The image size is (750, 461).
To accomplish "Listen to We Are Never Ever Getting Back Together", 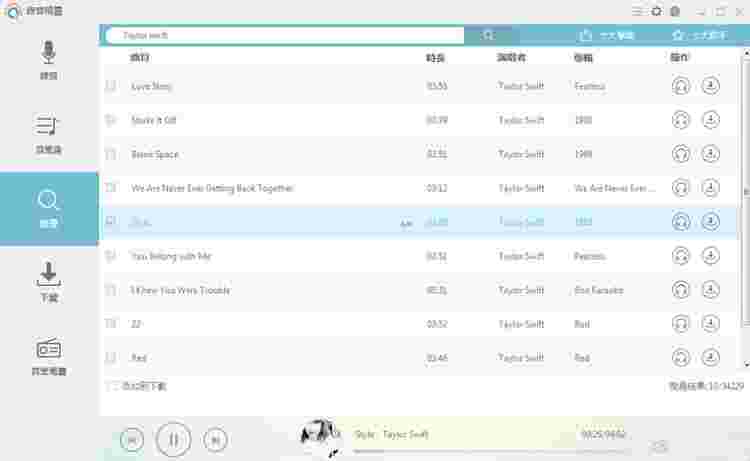I will pyautogui.click(x=681, y=188).
